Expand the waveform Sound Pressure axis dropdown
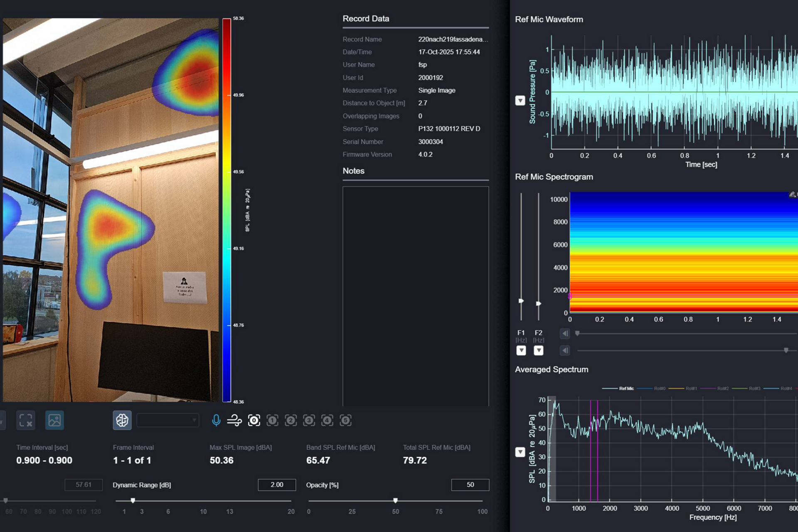Image resolution: width=798 pixels, height=532 pixels. tap(520, 101)
